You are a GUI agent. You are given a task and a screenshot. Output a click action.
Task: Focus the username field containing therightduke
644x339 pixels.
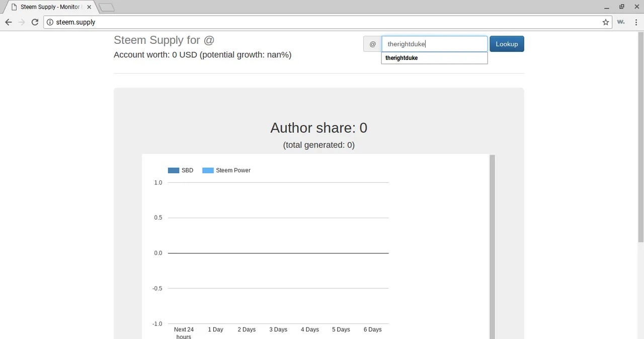tap(434, 44)
